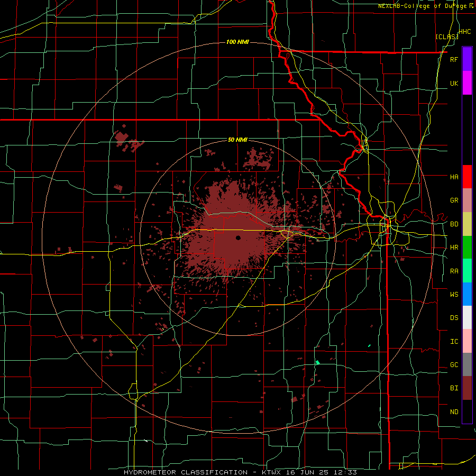Click the [CLAS] units label
476x476 pixels.
[447, 36]
